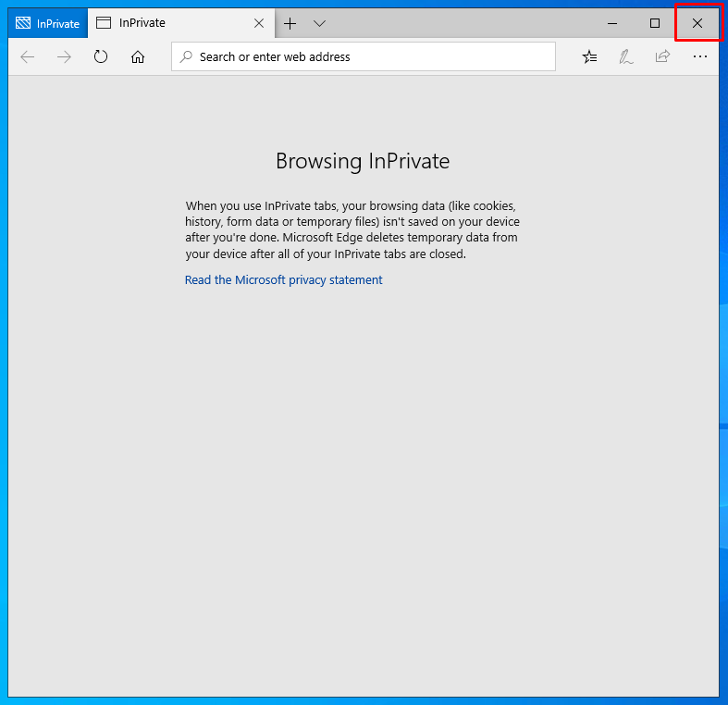Open a new tab with plus button
Screen dimensions: 728x705
click(290, 23)
